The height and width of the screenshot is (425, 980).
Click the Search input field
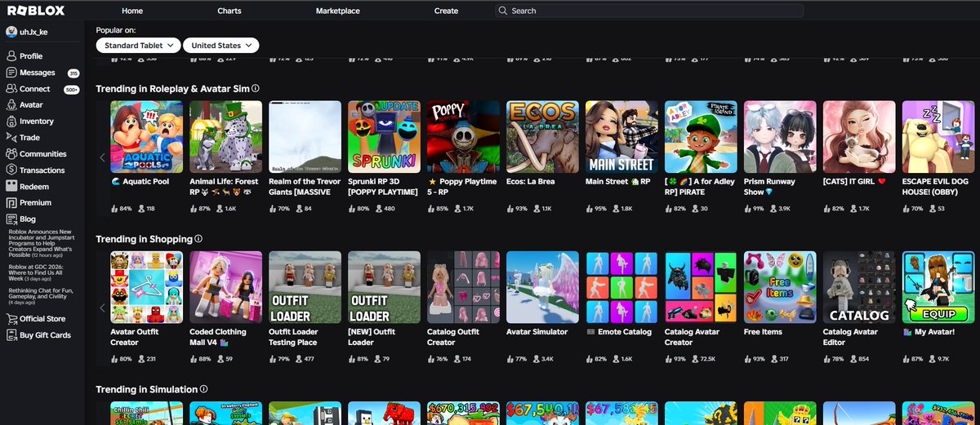point(649,11)
